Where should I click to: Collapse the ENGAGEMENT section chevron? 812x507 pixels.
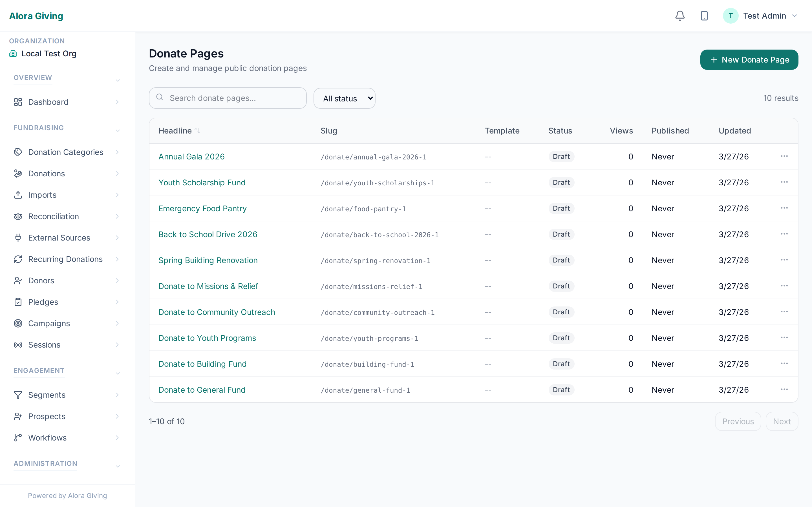(x=118, y=373)
